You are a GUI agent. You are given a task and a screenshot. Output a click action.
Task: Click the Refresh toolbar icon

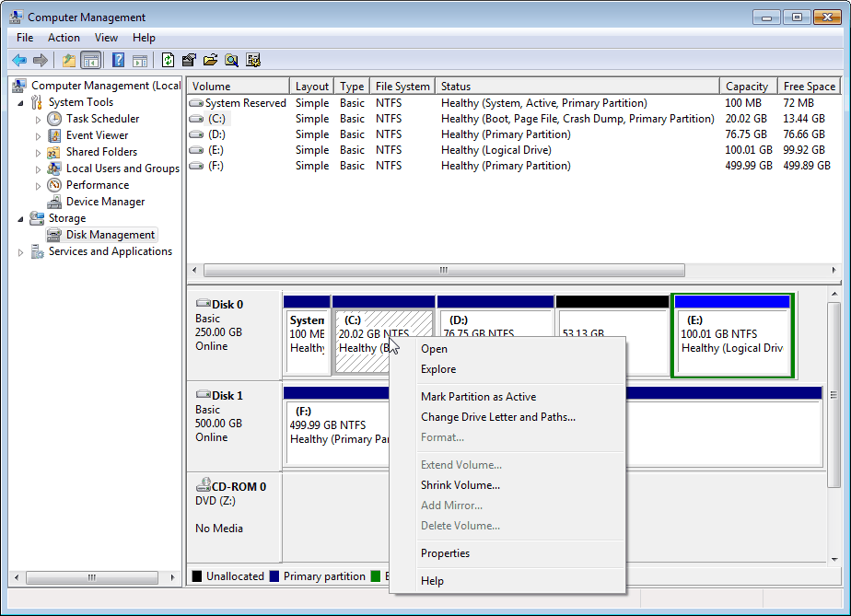click(x=168, y=60)
